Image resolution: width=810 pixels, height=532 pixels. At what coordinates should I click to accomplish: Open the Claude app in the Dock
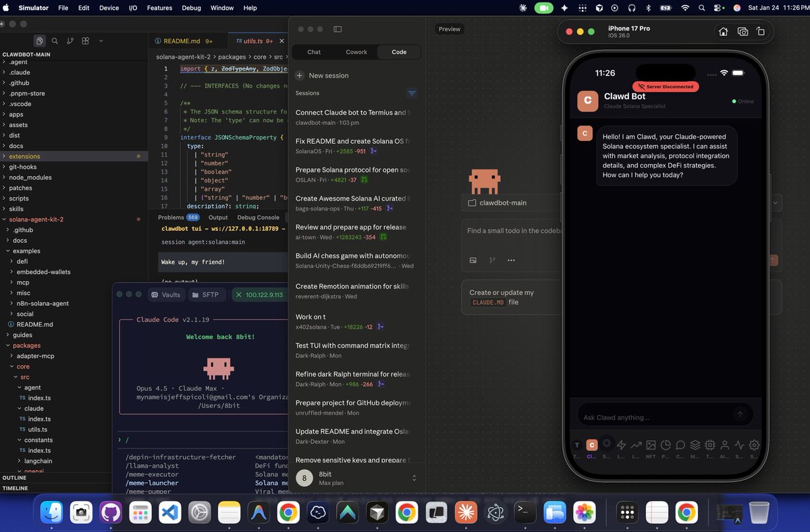tap(466, 513)
